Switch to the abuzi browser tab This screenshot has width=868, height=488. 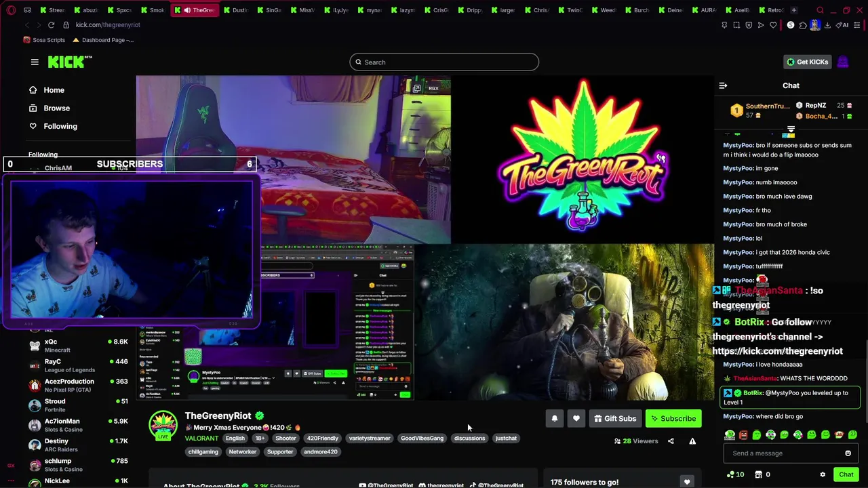point(86,10)
